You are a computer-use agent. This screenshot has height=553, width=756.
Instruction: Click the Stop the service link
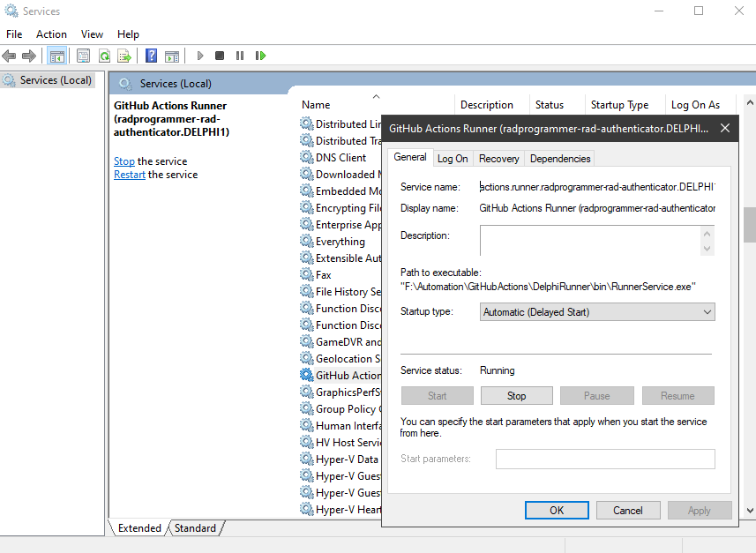pyautogui.click(x=123, y=161)
